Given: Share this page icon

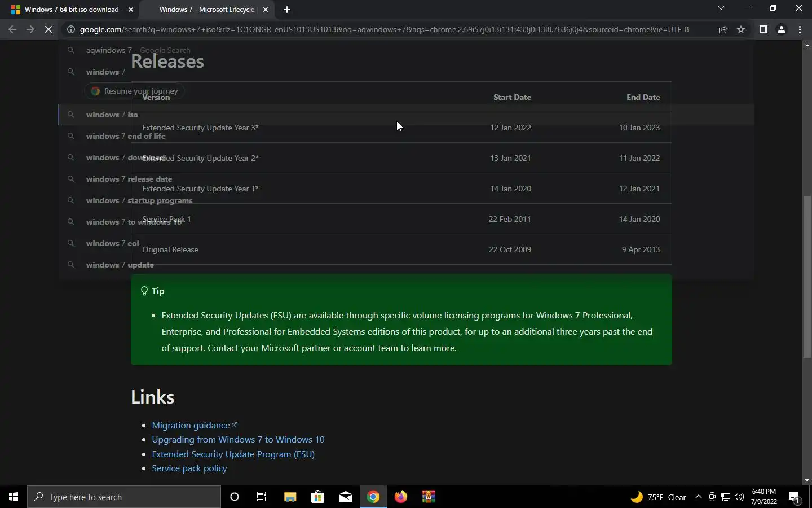Looking at the screenshot, I should (x=723, y=29).
